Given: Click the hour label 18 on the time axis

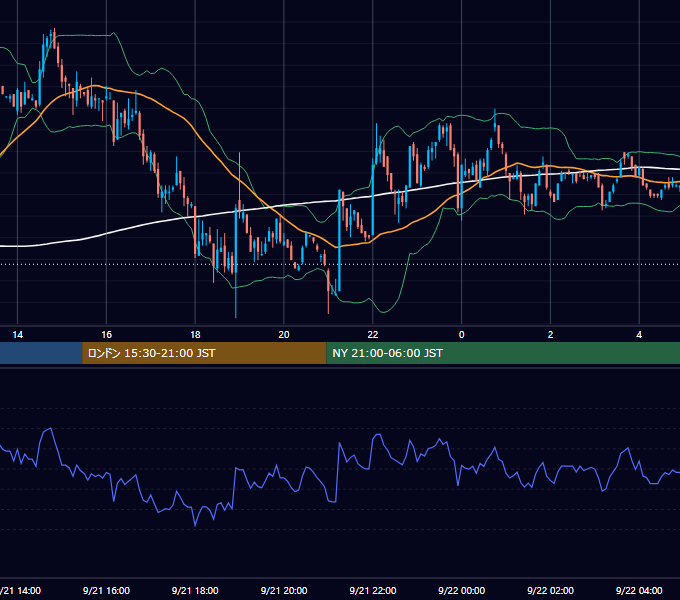Looking at the screenshot, I should 195,335.
